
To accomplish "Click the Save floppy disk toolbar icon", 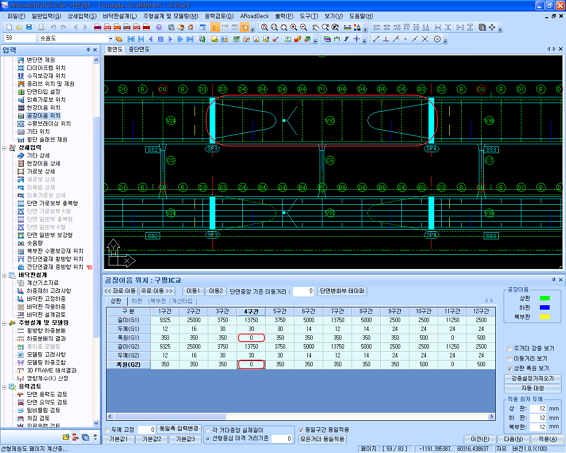I will click(29, 27).
